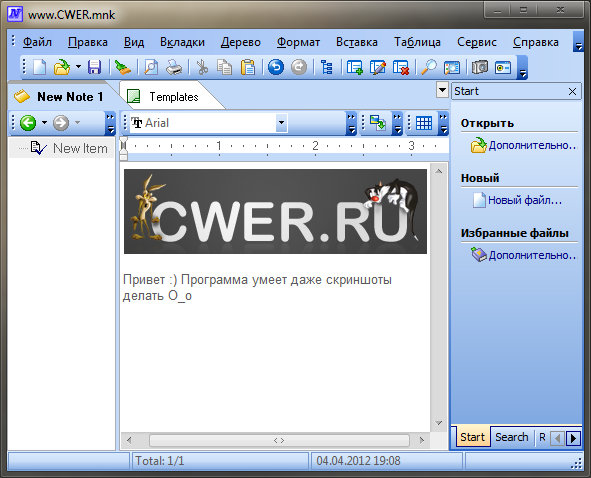This screenshot has height=478, width=591.
Task: Select the Start tab at pane bottom
Action: coord(472,437)
